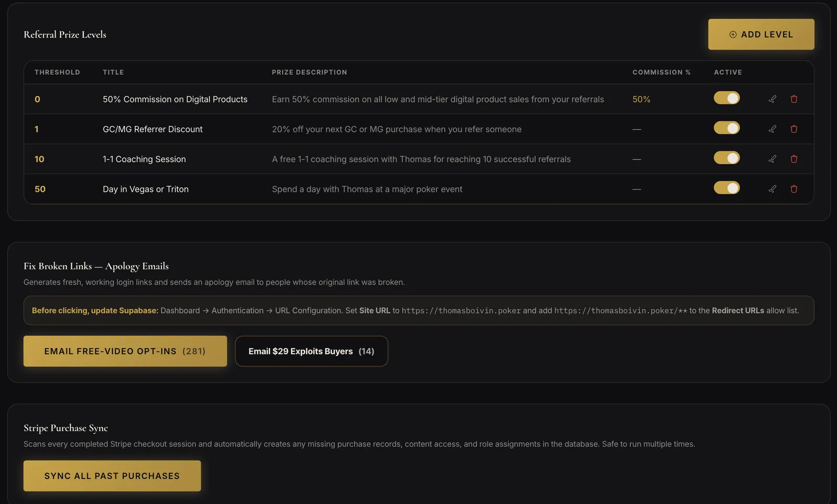Click the Day in Vegas or Triton title
This screenshot has width=837, height=504.
click(x=145, y=189)
